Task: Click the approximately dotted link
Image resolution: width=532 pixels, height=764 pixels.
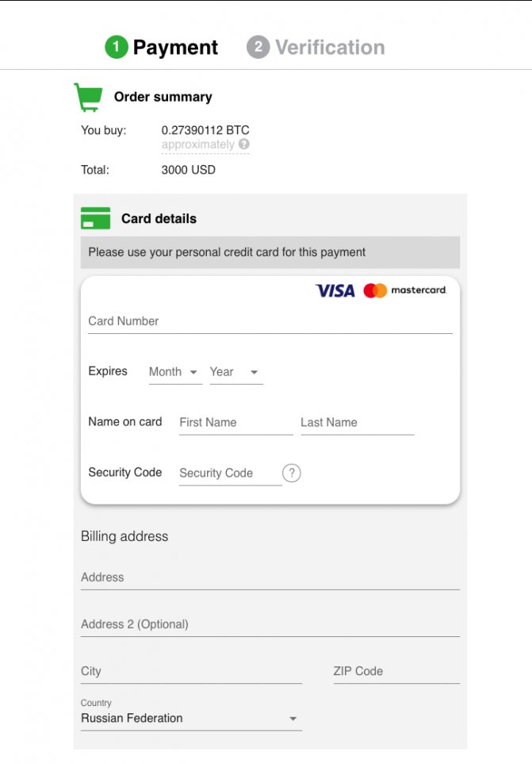Action: pyautogui.click(x=198, y=144)
